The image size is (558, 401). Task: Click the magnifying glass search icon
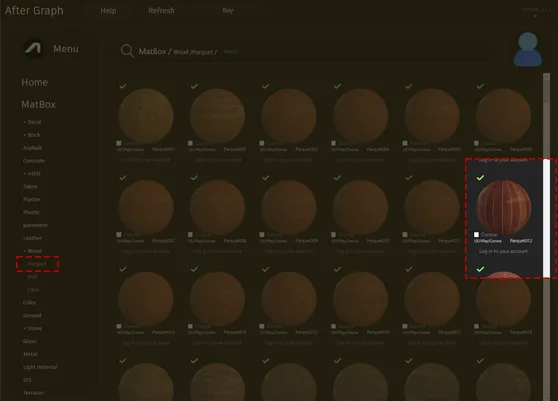pyautogui.click(x=127, y=51)
